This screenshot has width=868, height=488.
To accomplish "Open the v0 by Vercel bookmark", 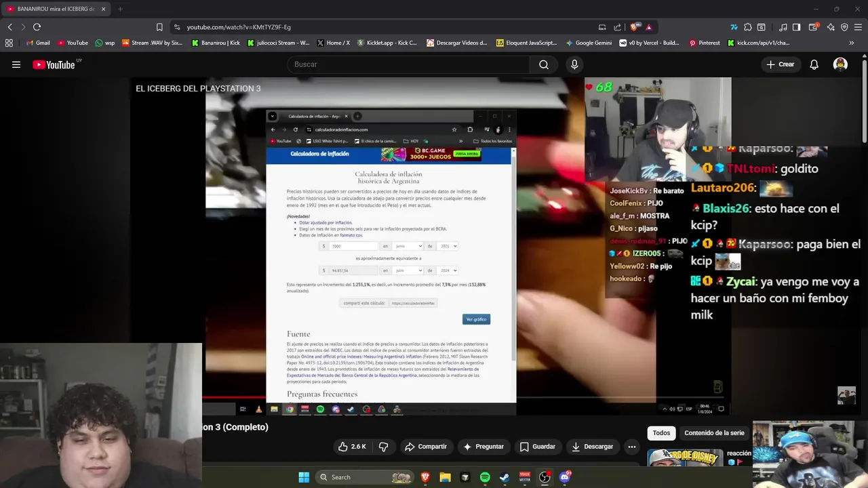I will click(x=649, y=43).
